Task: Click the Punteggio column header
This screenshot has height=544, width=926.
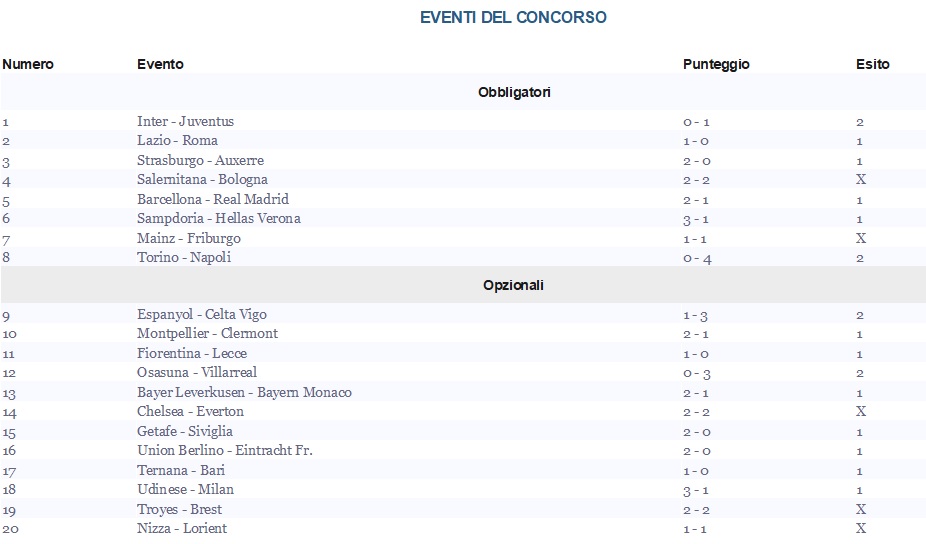Action: [x=716, y=64]
